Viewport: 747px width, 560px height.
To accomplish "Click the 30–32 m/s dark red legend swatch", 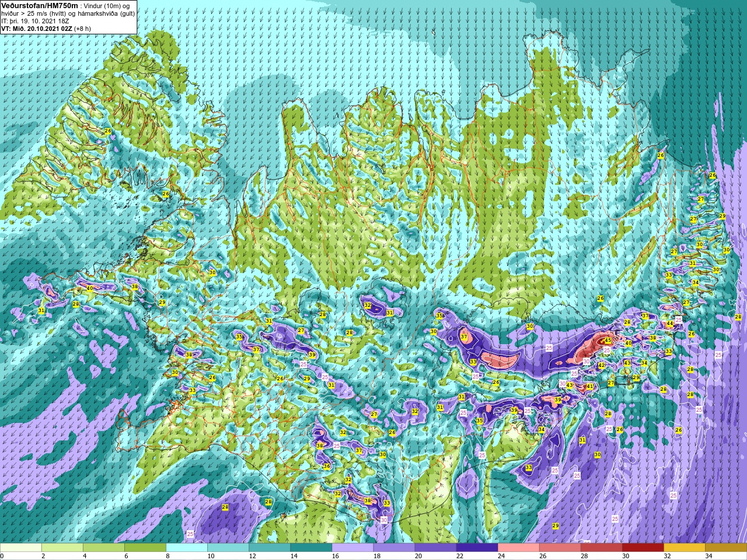I will (643, 548).
